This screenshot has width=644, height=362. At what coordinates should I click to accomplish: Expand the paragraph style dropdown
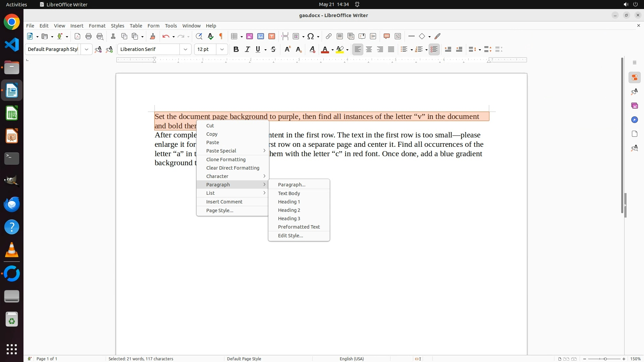pos(87,49)
